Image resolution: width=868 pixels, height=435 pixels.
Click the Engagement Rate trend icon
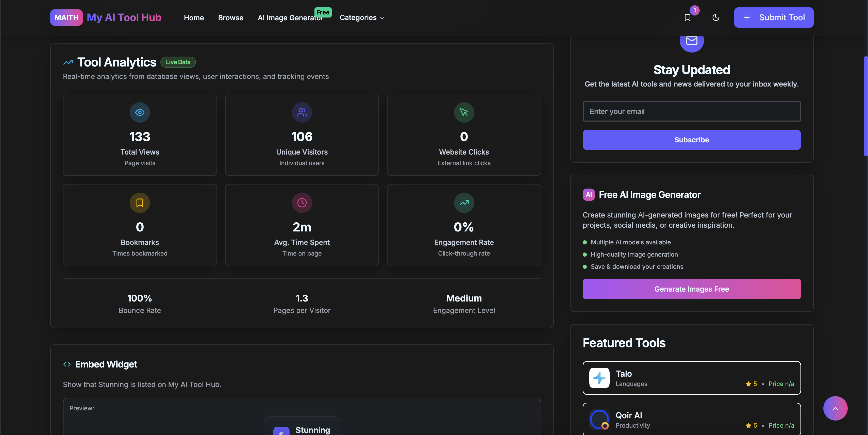pyautogui.click(x=464, y=203)
